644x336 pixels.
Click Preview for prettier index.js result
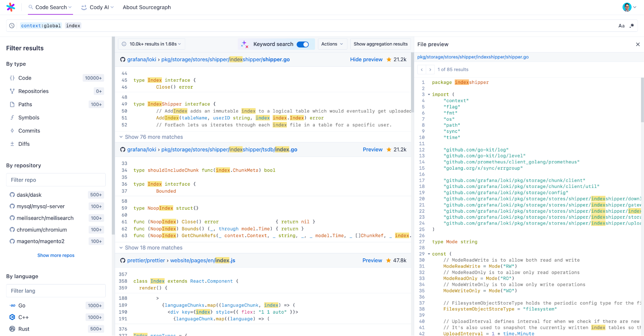tap(372, 261)
